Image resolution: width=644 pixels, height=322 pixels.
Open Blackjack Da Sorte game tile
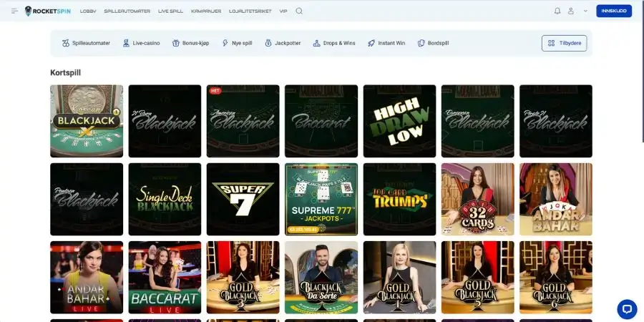(x=321, y=277)
